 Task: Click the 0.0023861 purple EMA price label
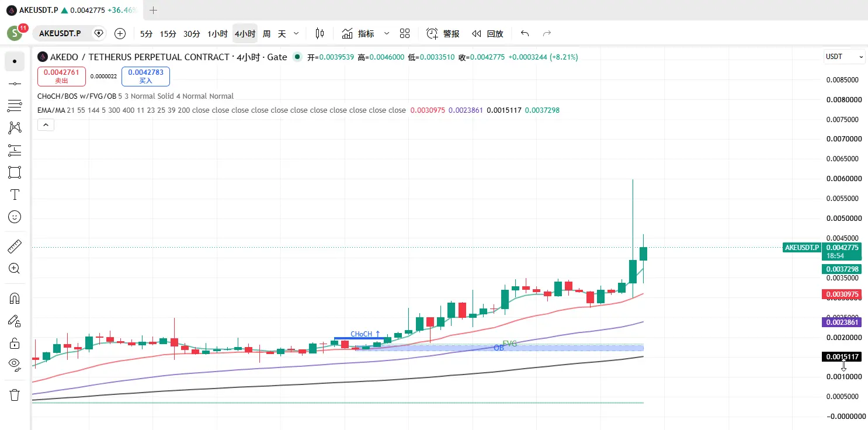pyautogui.click(x=841, y=322)
